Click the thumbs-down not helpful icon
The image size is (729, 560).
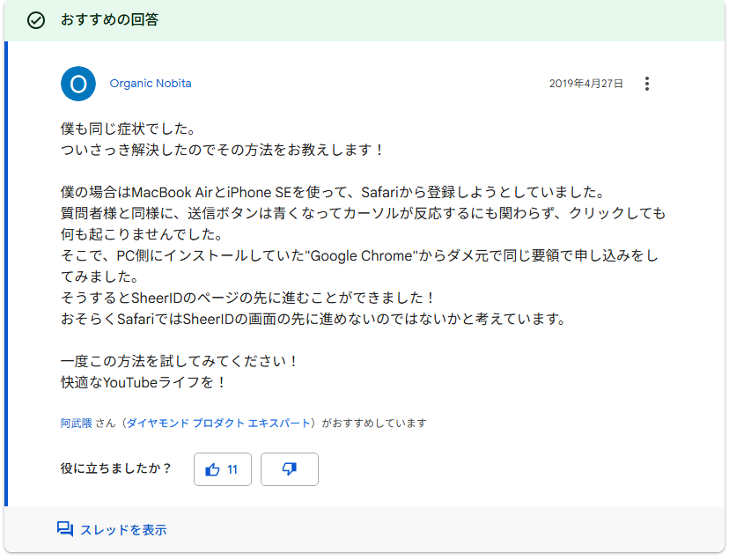[290, 469]
